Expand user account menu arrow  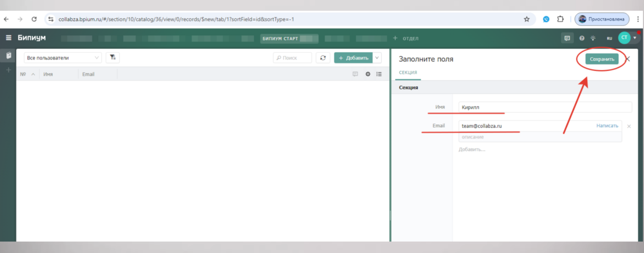[635, 38]
